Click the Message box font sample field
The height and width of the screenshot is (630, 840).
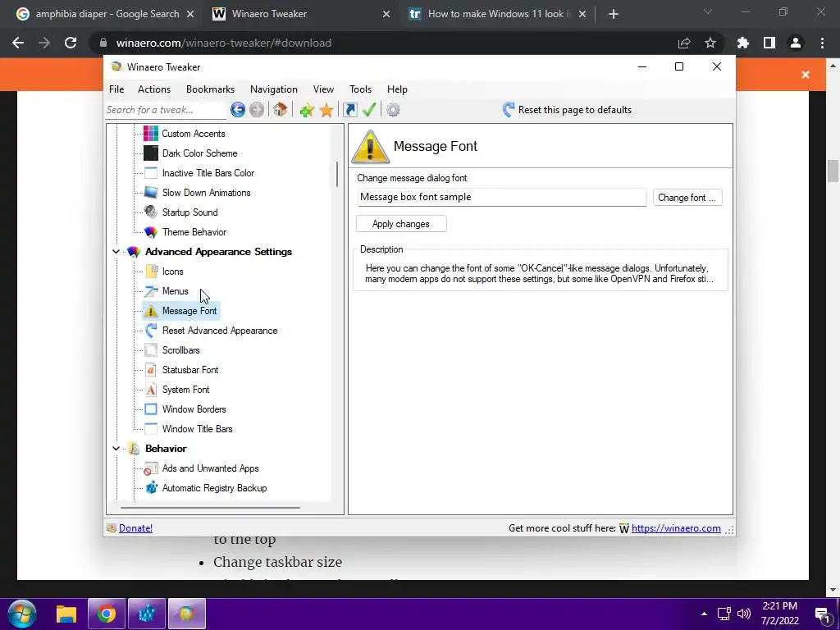502,197
